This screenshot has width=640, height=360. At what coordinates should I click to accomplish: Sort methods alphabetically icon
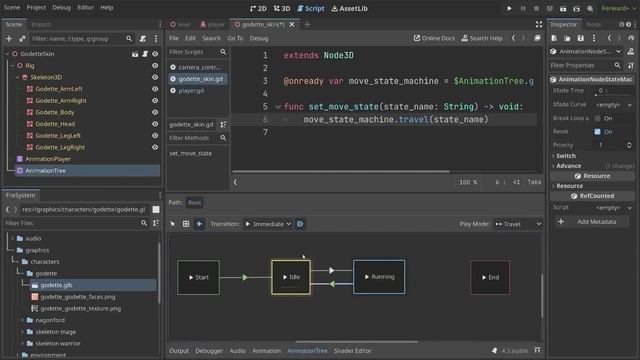pyautogui.click(x=223, y=124)
